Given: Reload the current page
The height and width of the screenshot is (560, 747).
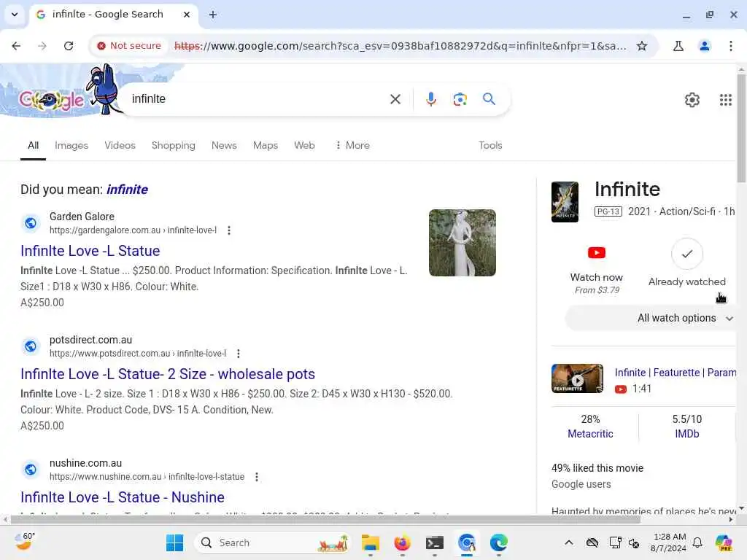Looking at the screenshot, I should tap(69, 46).
